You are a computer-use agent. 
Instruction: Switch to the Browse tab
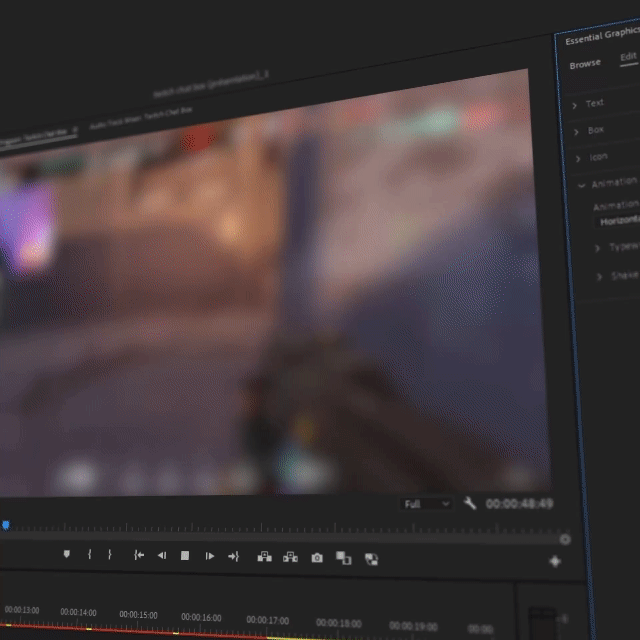coord(585,64)
